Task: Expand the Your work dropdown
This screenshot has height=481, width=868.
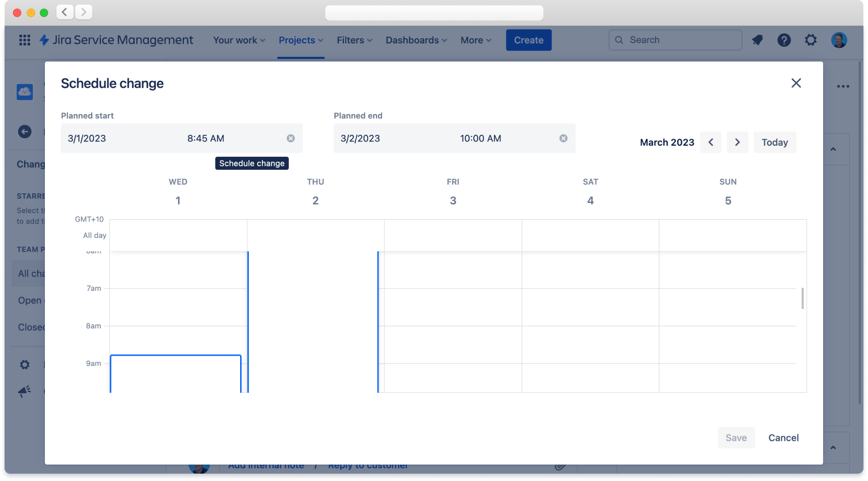Action: coord(239,40)
